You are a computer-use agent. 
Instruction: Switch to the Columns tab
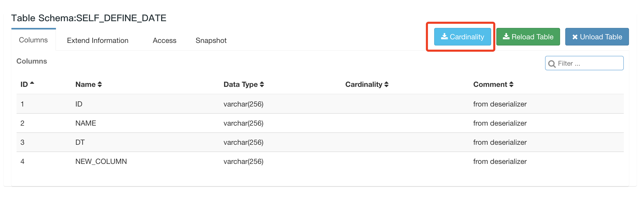pyautogui.click(x=33, y=40)
